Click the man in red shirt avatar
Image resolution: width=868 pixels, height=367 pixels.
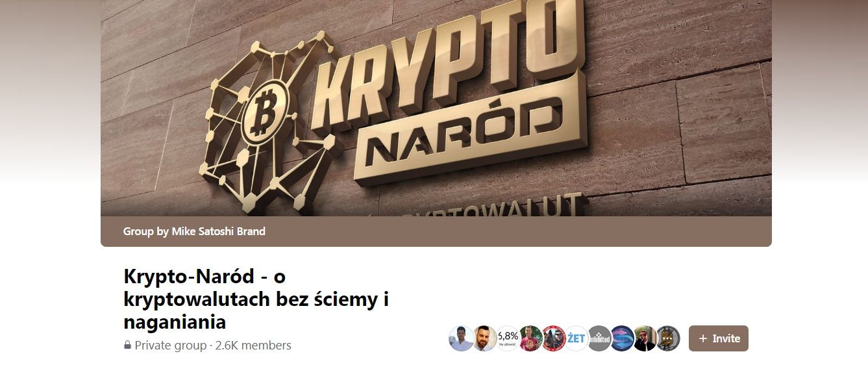530,338
